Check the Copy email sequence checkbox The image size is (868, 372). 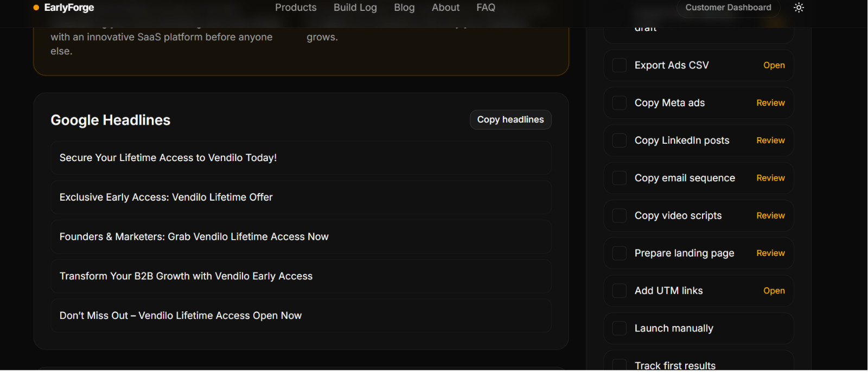(620, 178)
